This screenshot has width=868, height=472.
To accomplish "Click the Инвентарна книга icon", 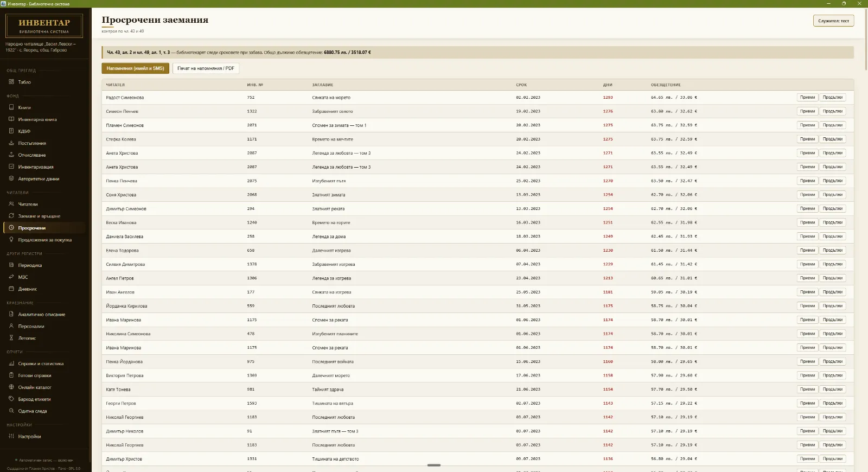I will [x=11, y=119].
